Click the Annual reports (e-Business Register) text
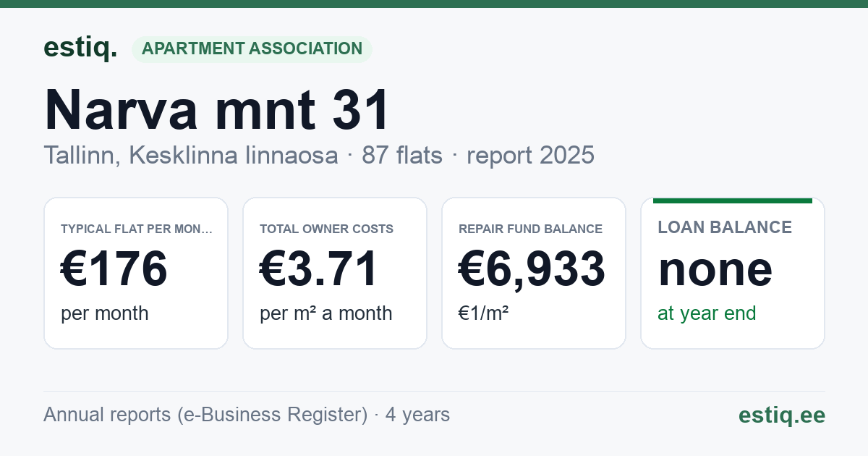 coord(205,415)
